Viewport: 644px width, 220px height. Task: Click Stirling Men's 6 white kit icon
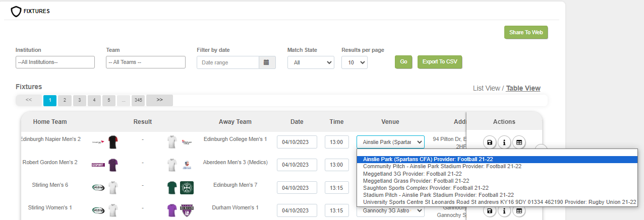[x=113, y=188]
